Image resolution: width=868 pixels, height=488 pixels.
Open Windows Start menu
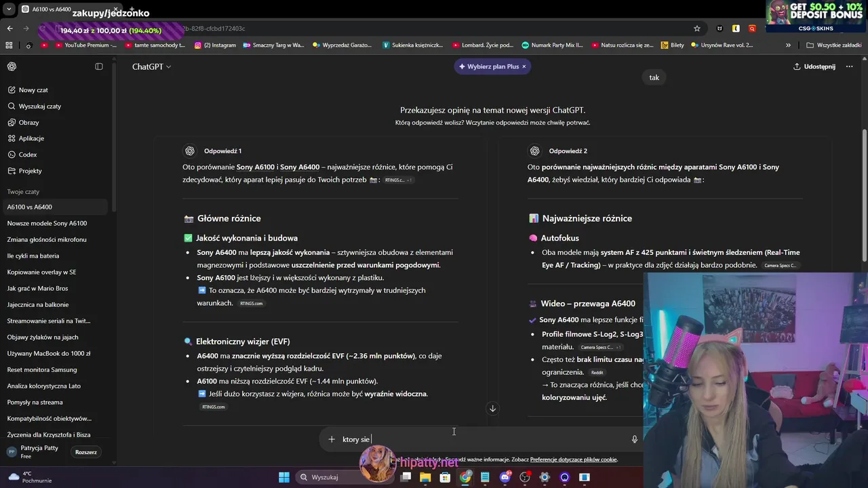tap(284, 477)
